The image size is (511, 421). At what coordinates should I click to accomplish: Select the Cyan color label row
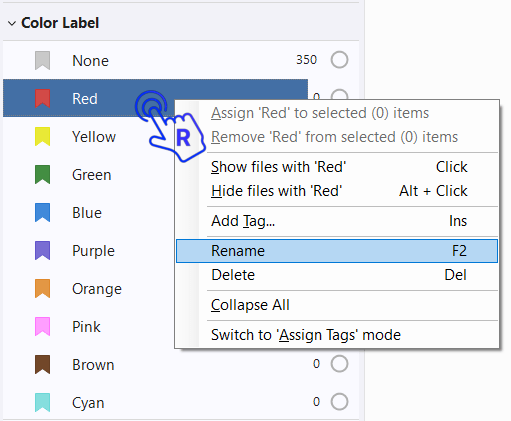[181, 402]
